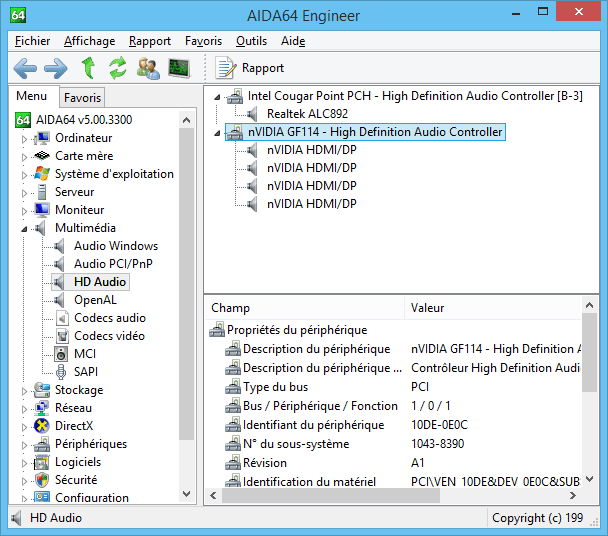Open the users management toolbar icon
The width and height of the screenshot is (608, 536).
tap(149, 68)
